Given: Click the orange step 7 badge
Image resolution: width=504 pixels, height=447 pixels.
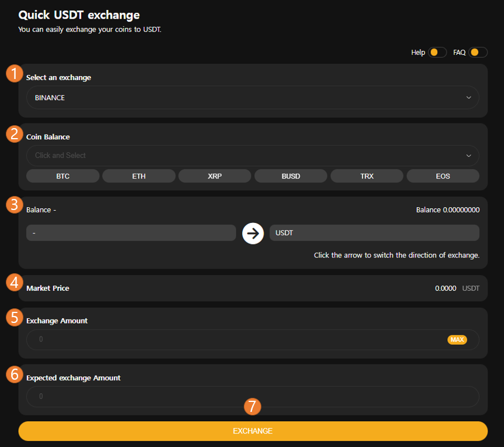Looking at the screenshot, I should 253,406.
